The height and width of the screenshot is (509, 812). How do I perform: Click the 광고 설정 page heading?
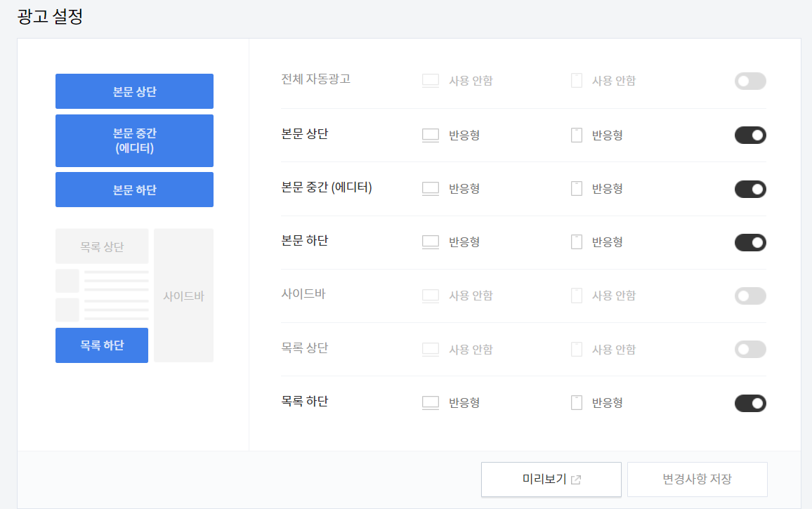51,17
